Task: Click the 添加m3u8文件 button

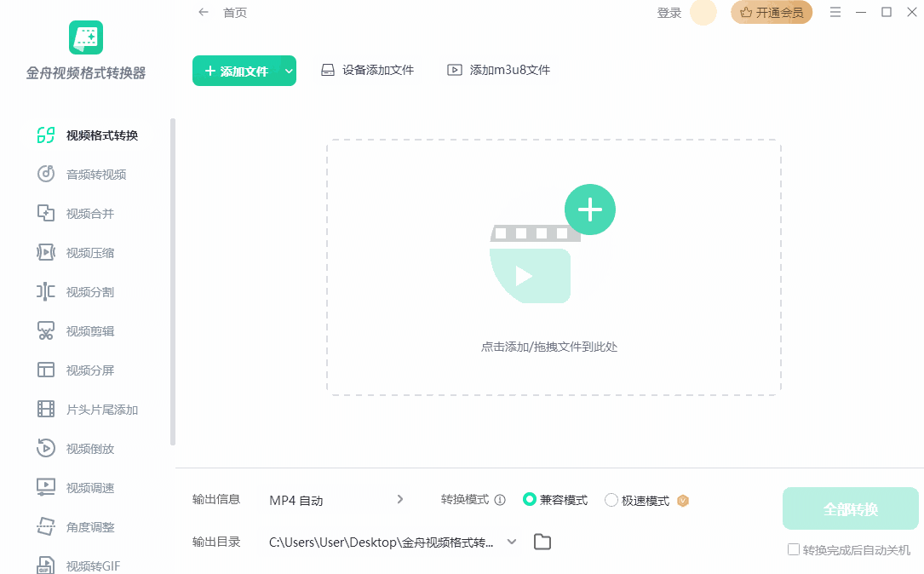Action: [x=498, y=70]
